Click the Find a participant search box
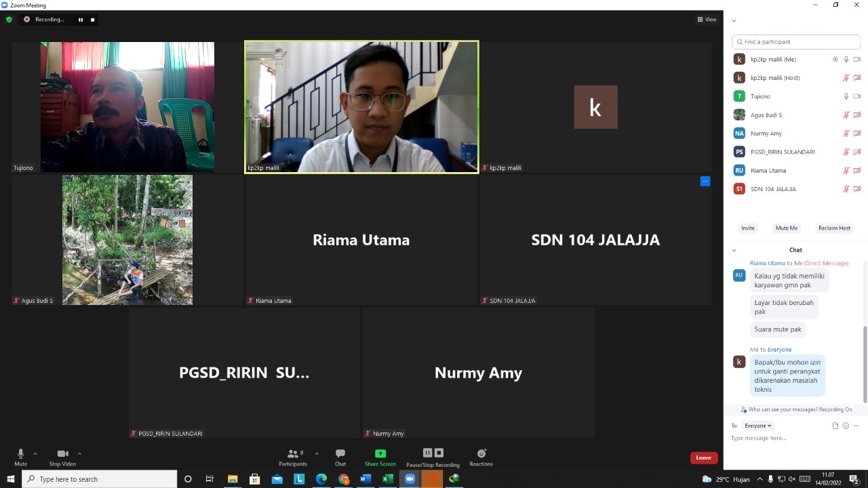This screenshot has height=488, width=868. click(x=796, y=42)
